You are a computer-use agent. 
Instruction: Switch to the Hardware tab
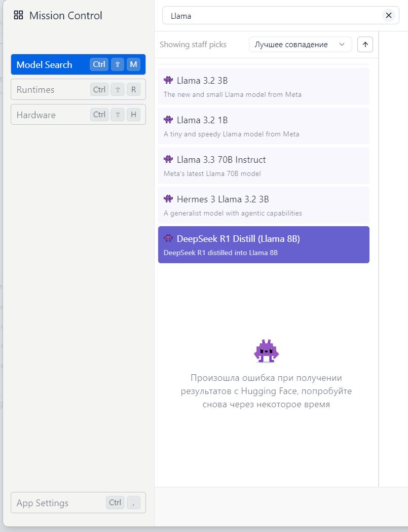point(79,115)
